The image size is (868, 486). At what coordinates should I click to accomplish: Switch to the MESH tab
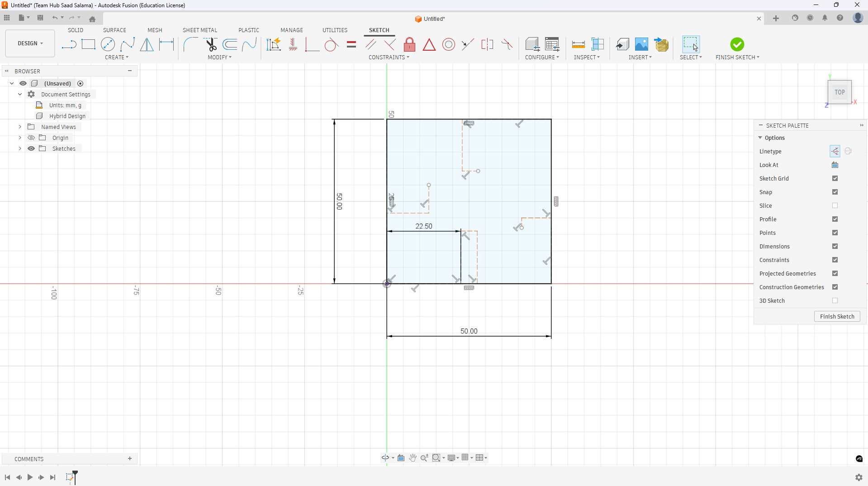click(x=155, y=30)
